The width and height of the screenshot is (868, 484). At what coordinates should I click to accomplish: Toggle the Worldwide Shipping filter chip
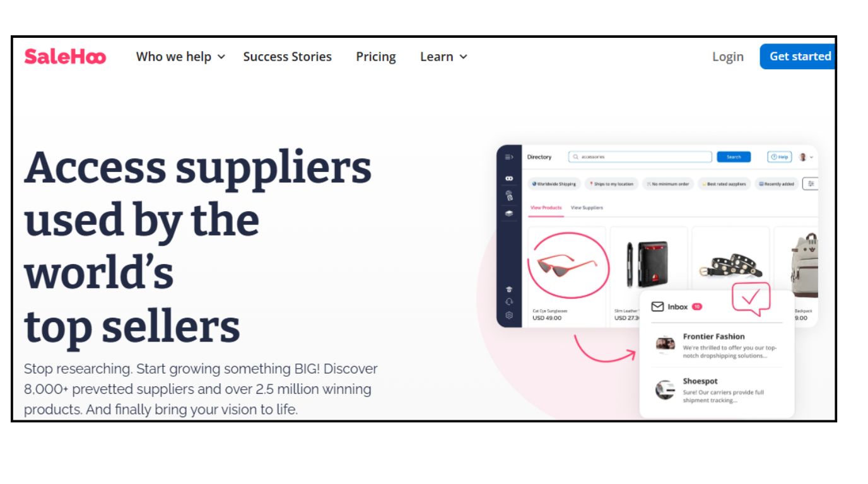coord(554,184)
